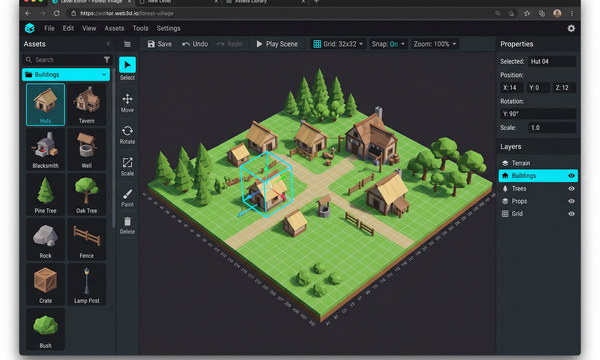The height and width of the screenshot is (360, 600).
Task: Open the settings gear at top right
Action: pos(571,28)
